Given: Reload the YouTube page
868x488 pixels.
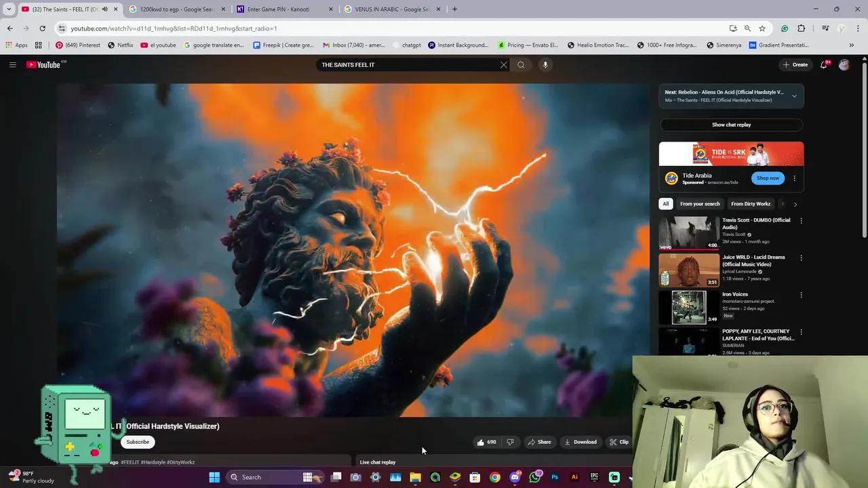Looking at the screenshot, I should pyautogui.click(x=42, y=28).
